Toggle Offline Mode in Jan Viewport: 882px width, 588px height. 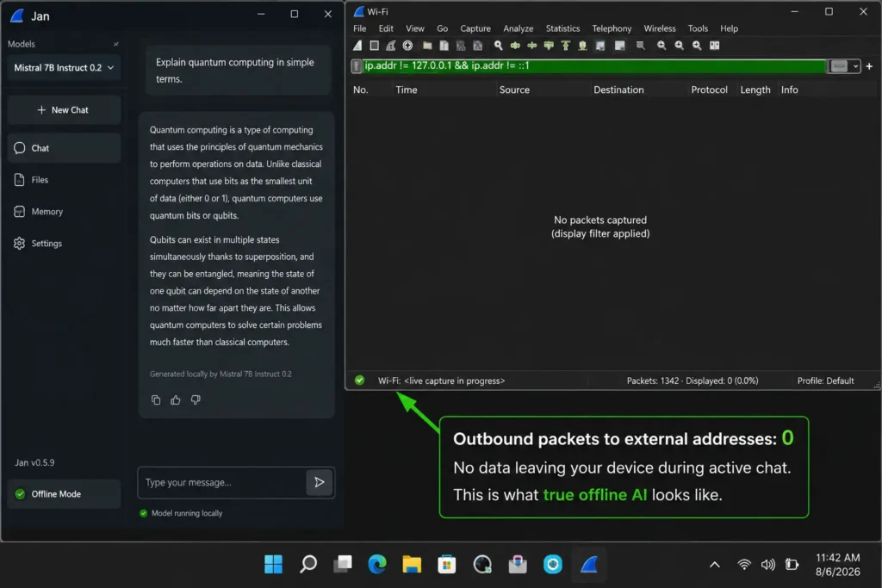(64, 493)
